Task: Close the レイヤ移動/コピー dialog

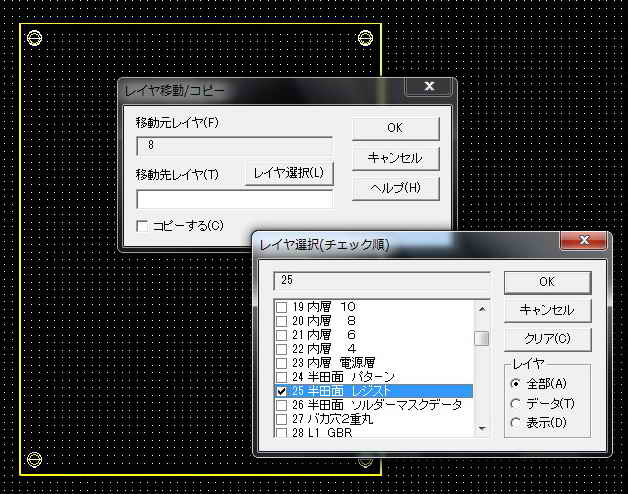Action: [x=429, y=86]
